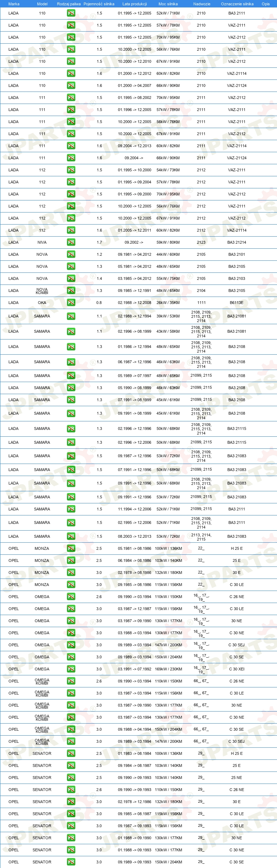
Task: Select fuel icon in LADA NOVA KOMBI row
Action: click(71, 291)
